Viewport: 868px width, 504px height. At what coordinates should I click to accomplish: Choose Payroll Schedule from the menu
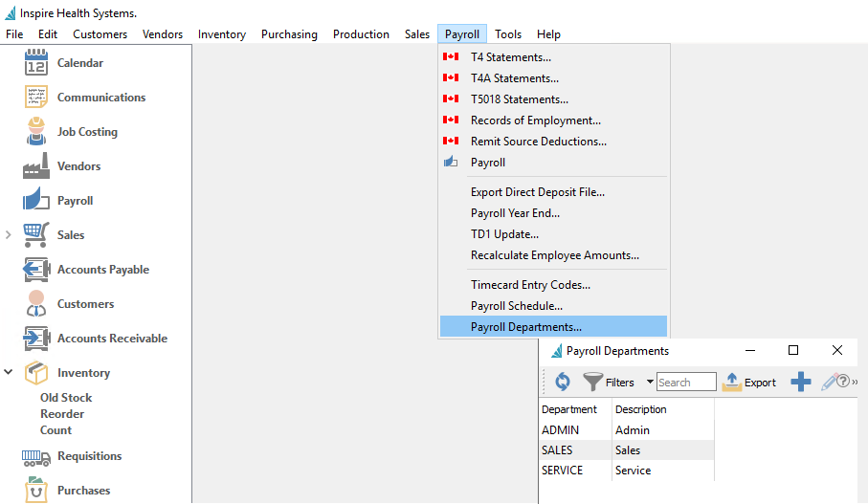(x=516, y=306)
